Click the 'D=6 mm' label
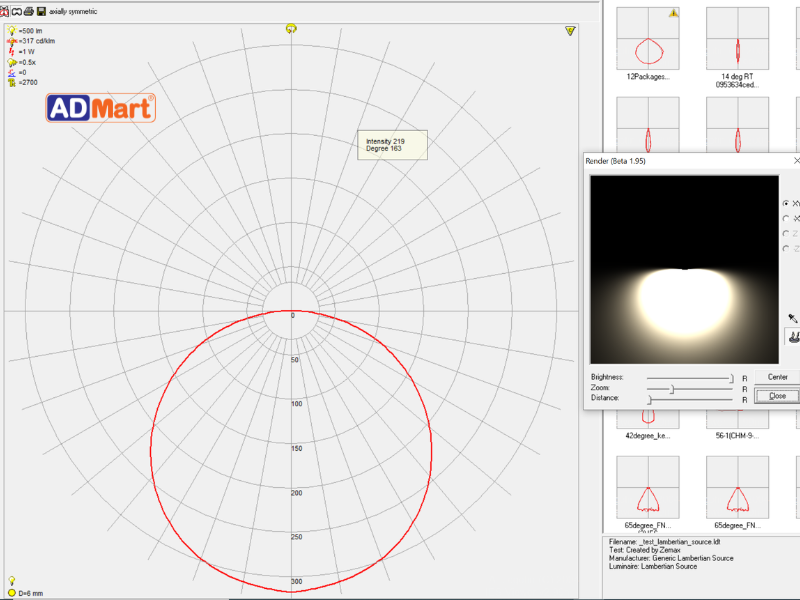Viewport: 800px width, 600px height. click(31, 593)
